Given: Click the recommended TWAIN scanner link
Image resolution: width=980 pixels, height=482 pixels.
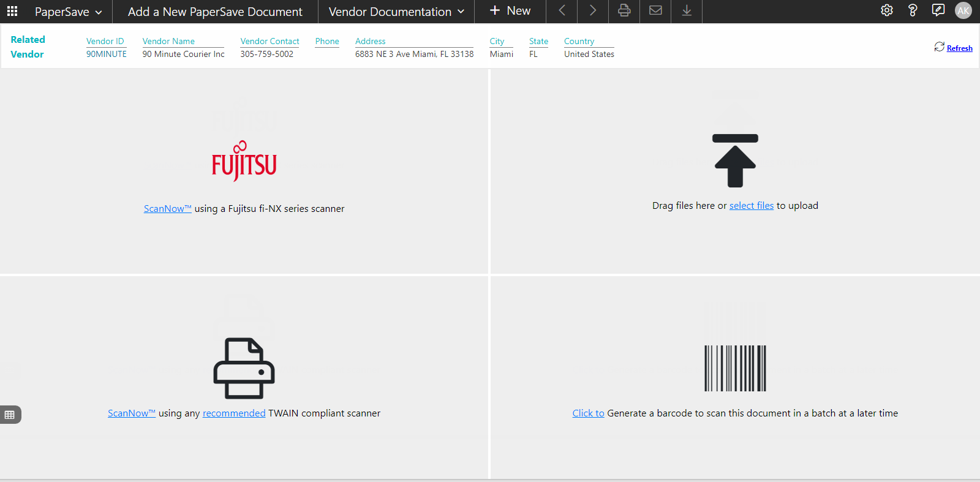Looking at the screenshot, I should pyautogui.click(x=234, y=413).
